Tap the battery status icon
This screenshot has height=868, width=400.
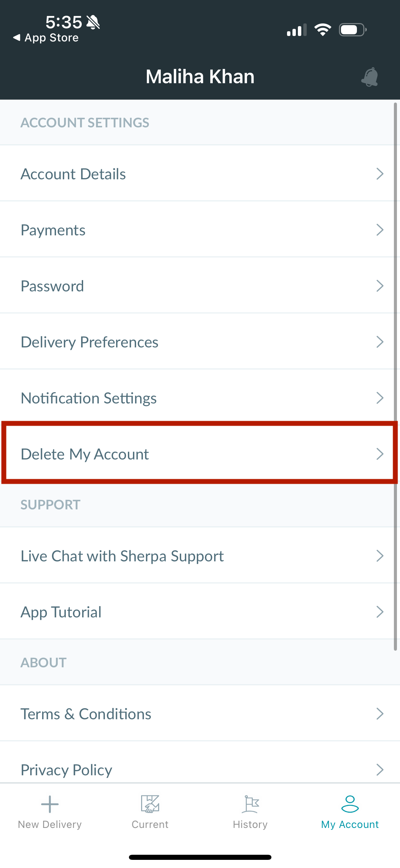tap(353, 30)
